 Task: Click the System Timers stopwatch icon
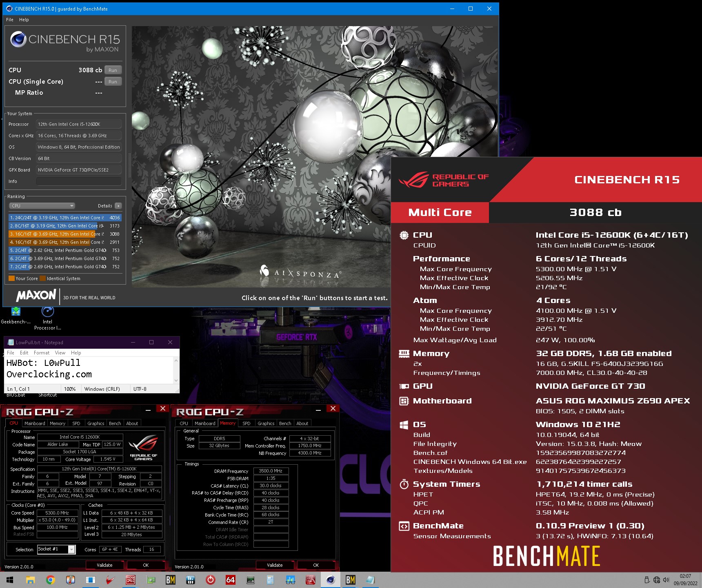tap(404, 484)
